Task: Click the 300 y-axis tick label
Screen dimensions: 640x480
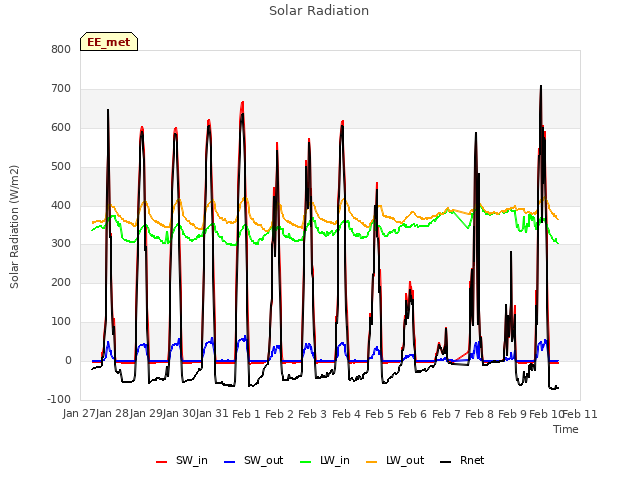Action: click(x=61, y=244)
